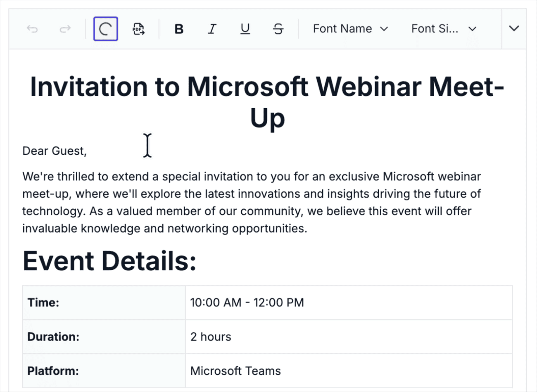Click the paragraph starting 'We're thrilled to extend'
The image size is (537, 392).
click(x=252, y=202)
